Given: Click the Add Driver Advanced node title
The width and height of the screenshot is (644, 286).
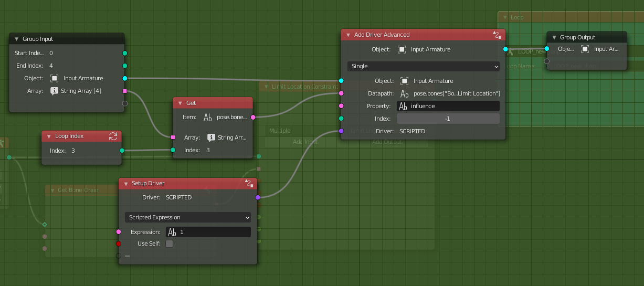Looking at the screenshot, I should coord(382,35).
